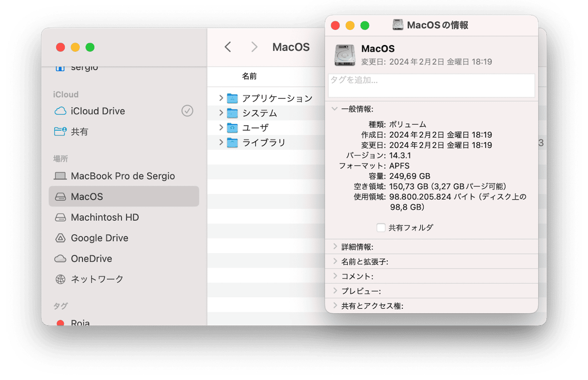Expand the アプリケーション folder
Viewport: 588px width, 380px height.
point(221,98)
